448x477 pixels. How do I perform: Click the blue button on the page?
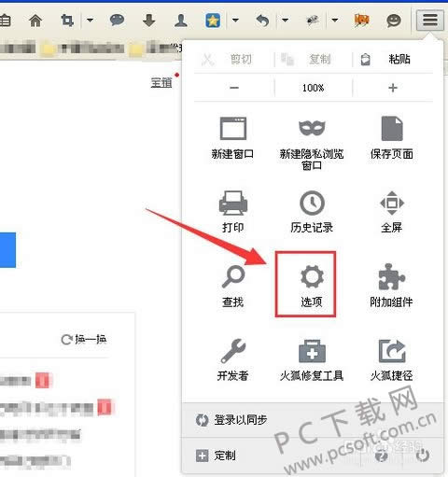[x=7, y=250]
